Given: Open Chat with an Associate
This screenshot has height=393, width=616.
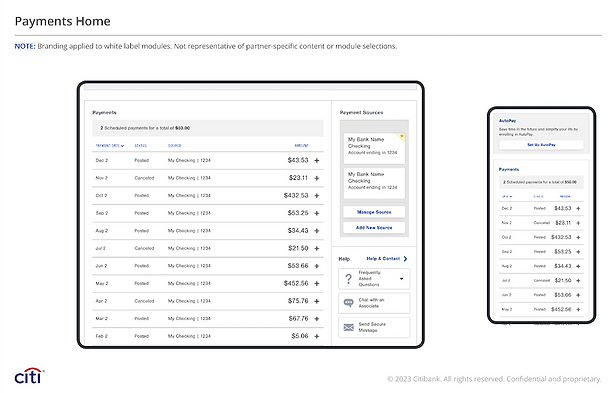Looking at the screenshot, I should pyautogui.click(x=374, y=303).
